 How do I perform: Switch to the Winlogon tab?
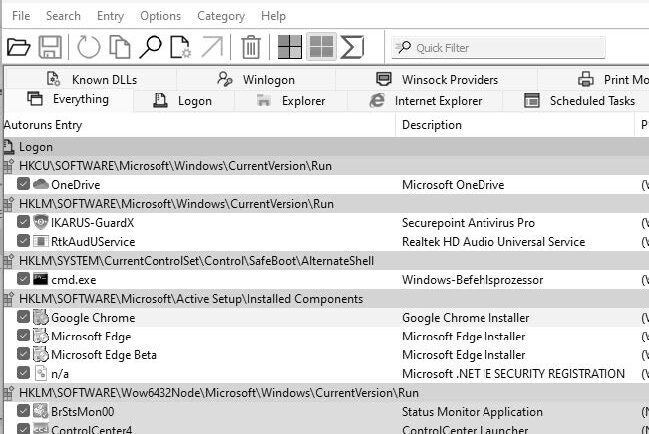click(x=256, y=79)
